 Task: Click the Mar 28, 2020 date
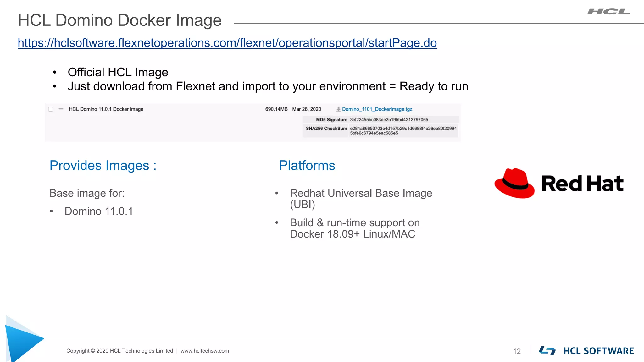click(307, 109)
